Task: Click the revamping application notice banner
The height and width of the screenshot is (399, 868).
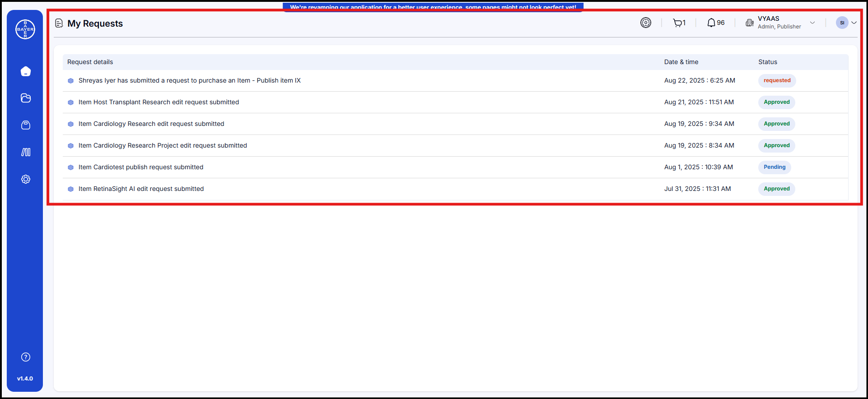Action: tap(433, 7)
